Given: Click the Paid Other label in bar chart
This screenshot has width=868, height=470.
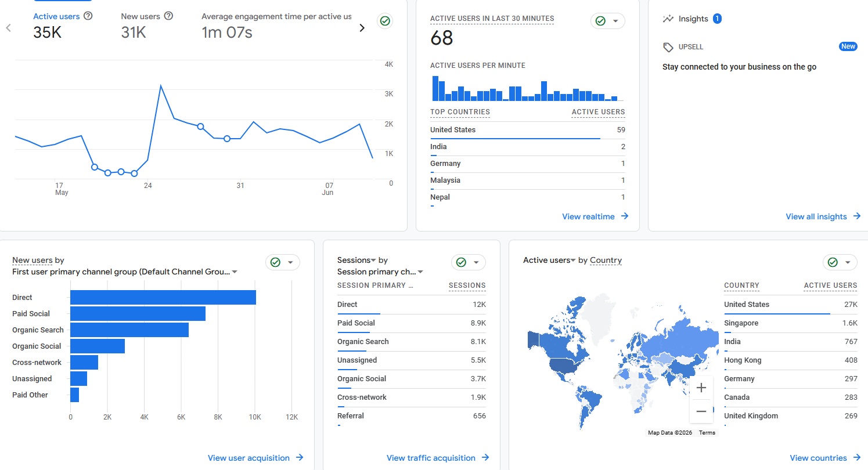Looking at the screenshot, I should coord(30,395).
